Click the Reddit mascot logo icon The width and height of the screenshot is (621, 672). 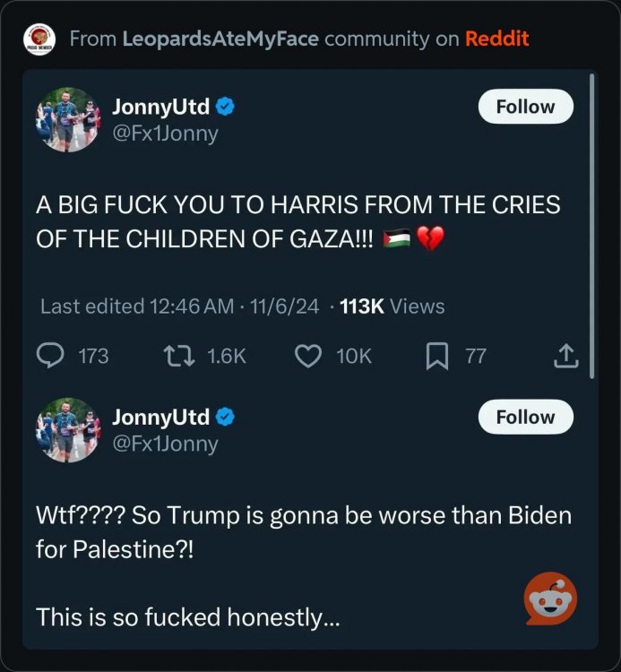pos(550,599)
